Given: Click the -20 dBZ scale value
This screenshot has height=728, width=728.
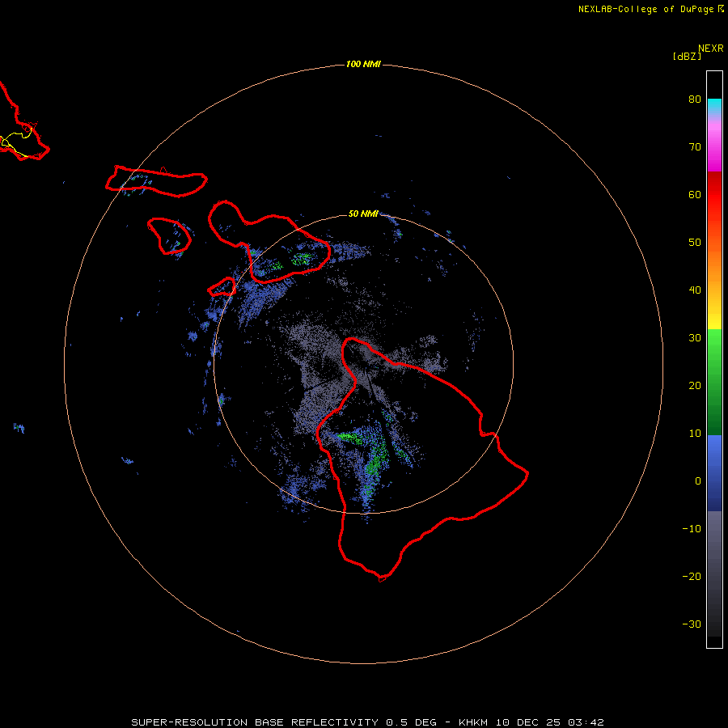Looking at the screenshot, I should (x=692, y=577).
